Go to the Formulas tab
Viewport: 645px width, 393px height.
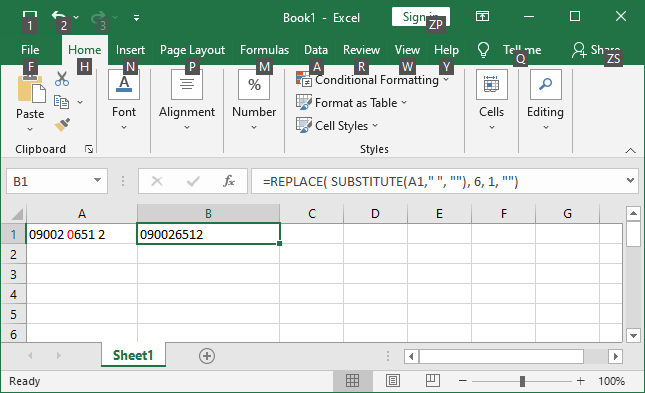click(264, 50)
